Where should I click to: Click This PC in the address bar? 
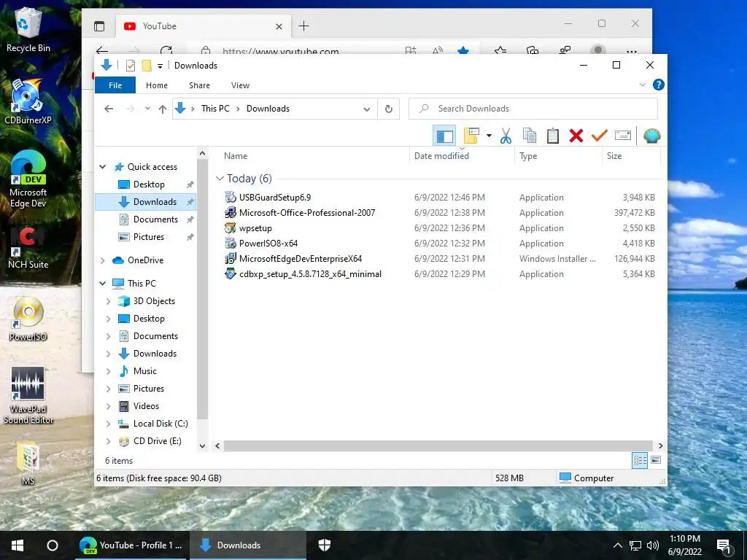tap(215, 109)
